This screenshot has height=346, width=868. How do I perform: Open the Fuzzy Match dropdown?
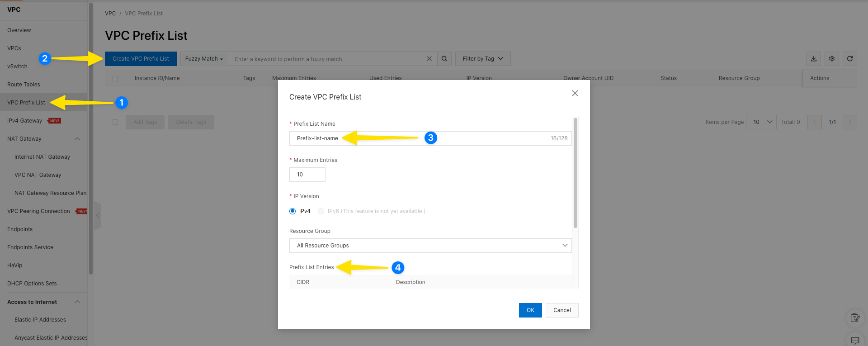(204, 59)
